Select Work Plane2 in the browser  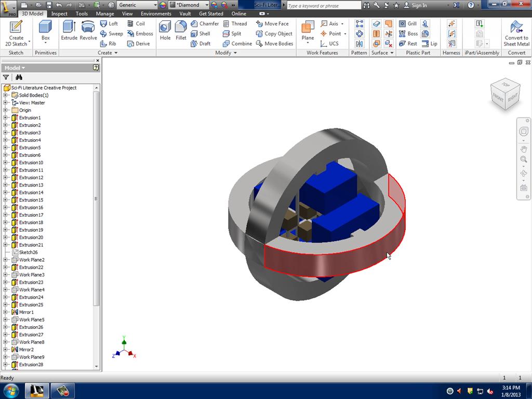(32, 260)
